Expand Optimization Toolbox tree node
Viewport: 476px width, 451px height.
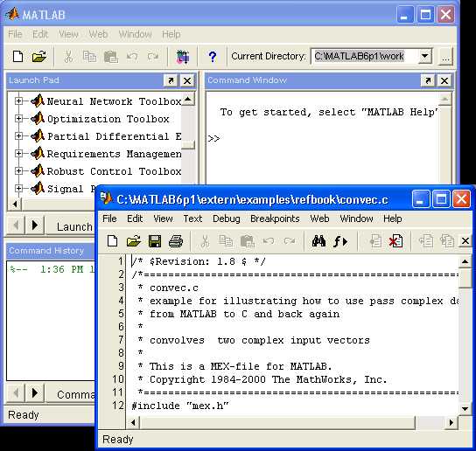(18, 119)
